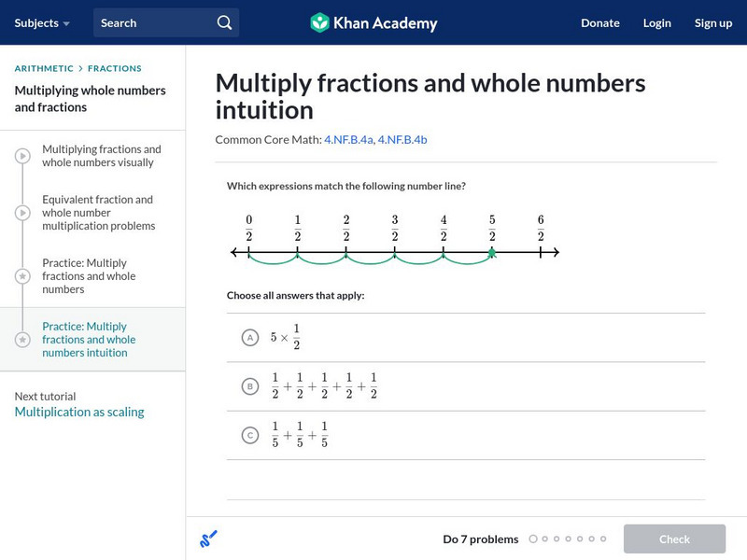Viewport: 747px width, 560px height.
Task: Select answer choice A, 5 × 1/2
Action: tap(249, 338)
